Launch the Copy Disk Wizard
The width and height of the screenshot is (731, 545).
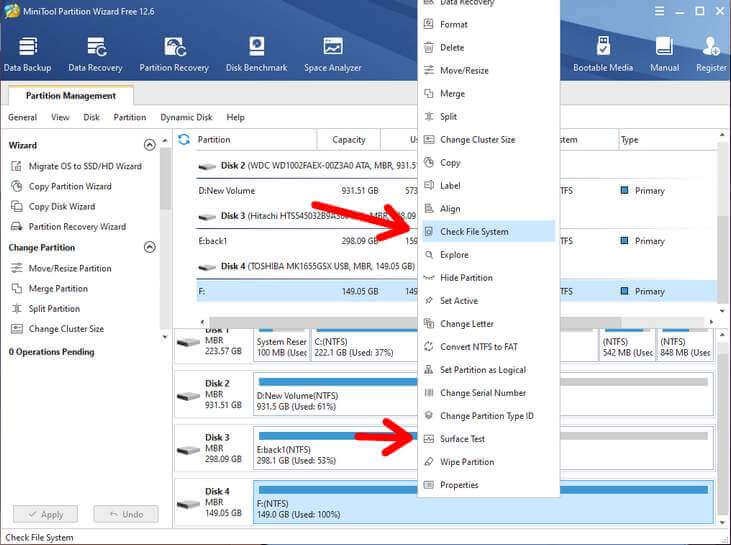coord(53,207)
